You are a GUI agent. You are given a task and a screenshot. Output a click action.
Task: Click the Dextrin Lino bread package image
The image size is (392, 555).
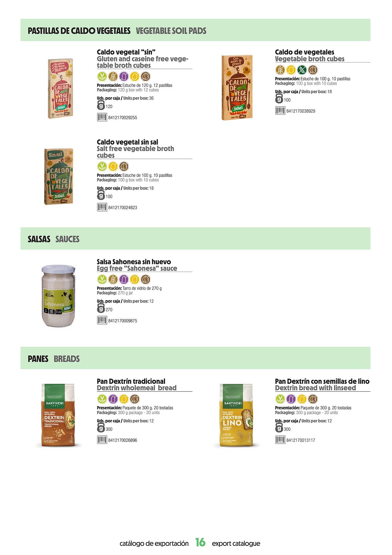click(x=236, y=415)
